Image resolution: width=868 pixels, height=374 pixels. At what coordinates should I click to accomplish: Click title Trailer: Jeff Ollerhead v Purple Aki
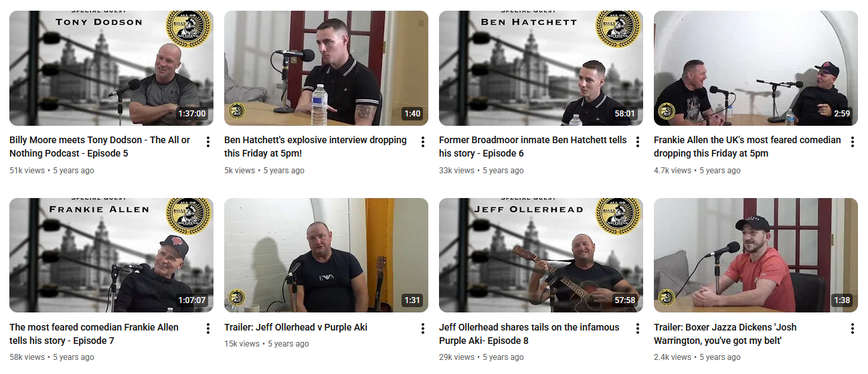296,328
